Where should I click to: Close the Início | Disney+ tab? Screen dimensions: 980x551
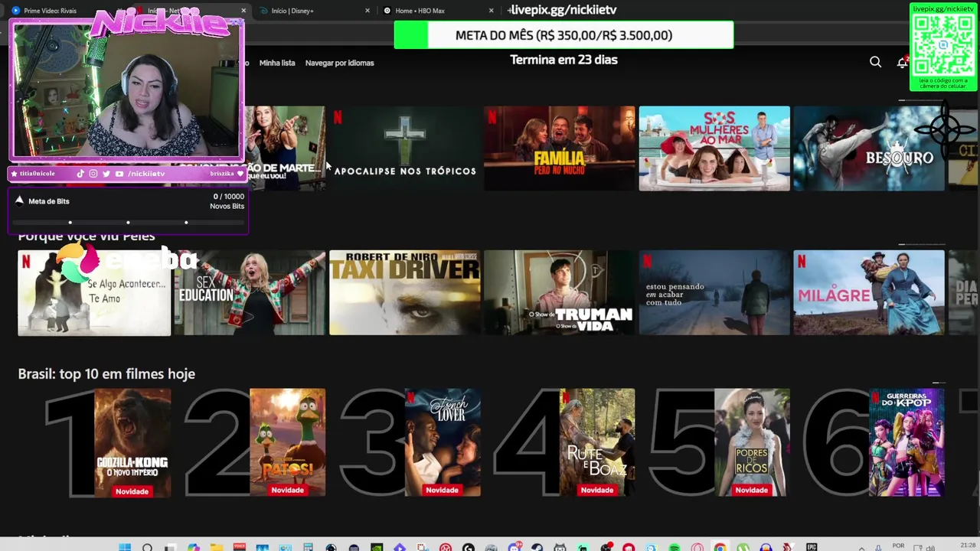[x=367, y=11]
